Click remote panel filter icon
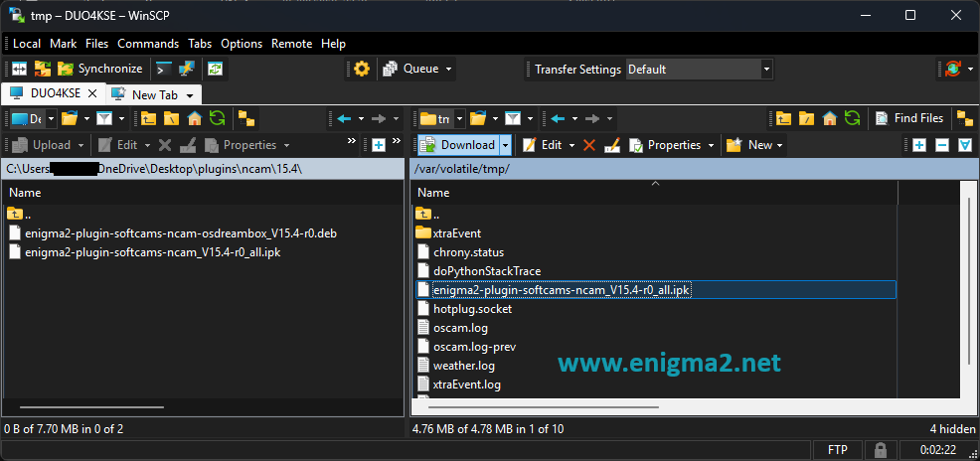The image size is (980, 461). pos(513,118)
